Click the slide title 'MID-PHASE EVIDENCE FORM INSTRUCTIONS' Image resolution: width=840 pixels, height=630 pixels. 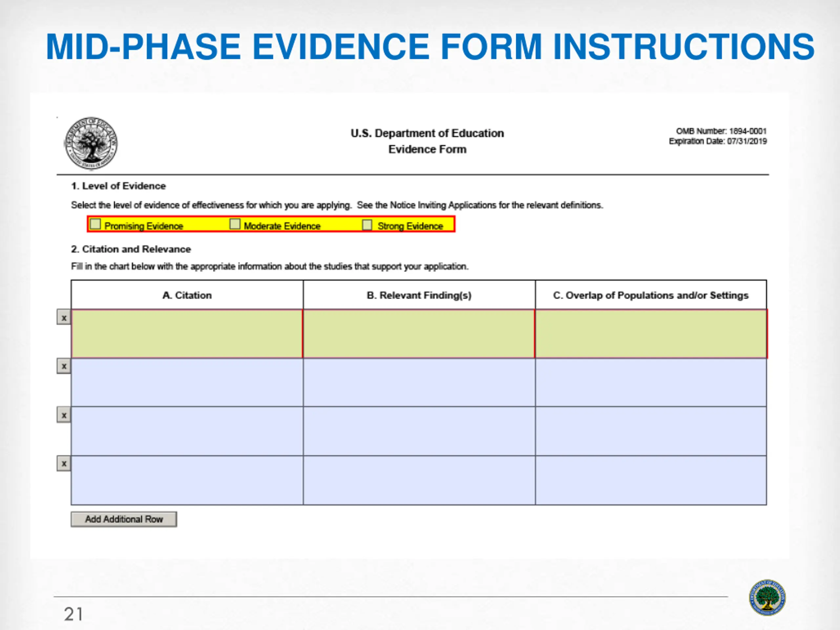coord(430,47)
